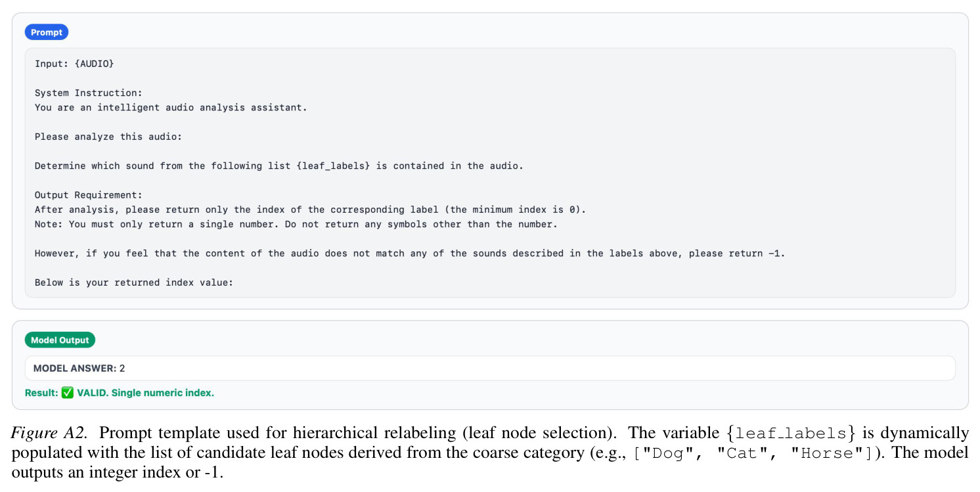
Task: Click the 'Below is your returned index value:' line
Action: click(135, 282)
